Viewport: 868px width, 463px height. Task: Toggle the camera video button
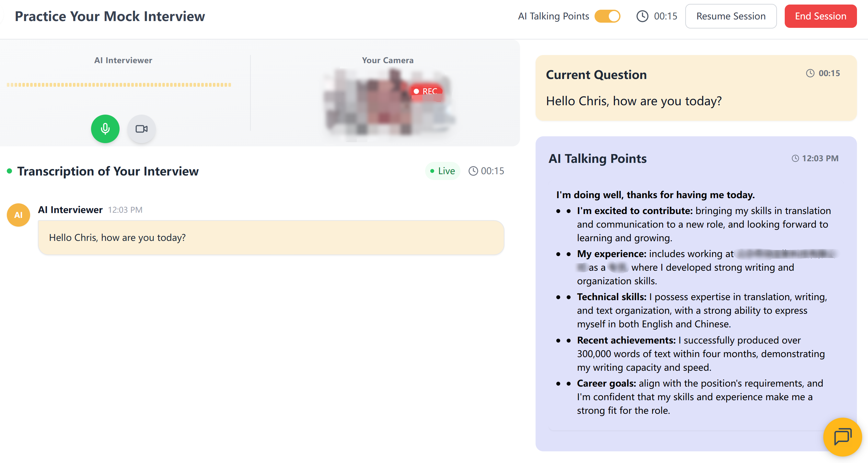click(142, 129)
